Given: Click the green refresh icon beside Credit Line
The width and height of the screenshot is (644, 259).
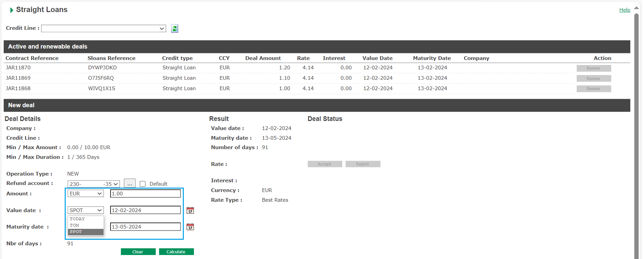Looking at the screenshot, I should click(x=175, y=29).
